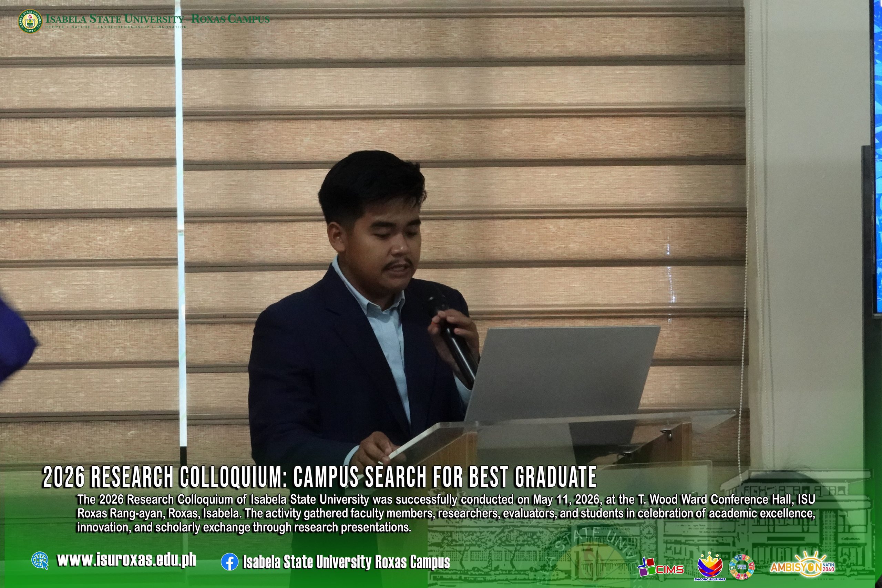Click the caption line starting 'innovation, and scholarly exchange'
This screenshot has height=588, width=882.
(x=244, y=527)
